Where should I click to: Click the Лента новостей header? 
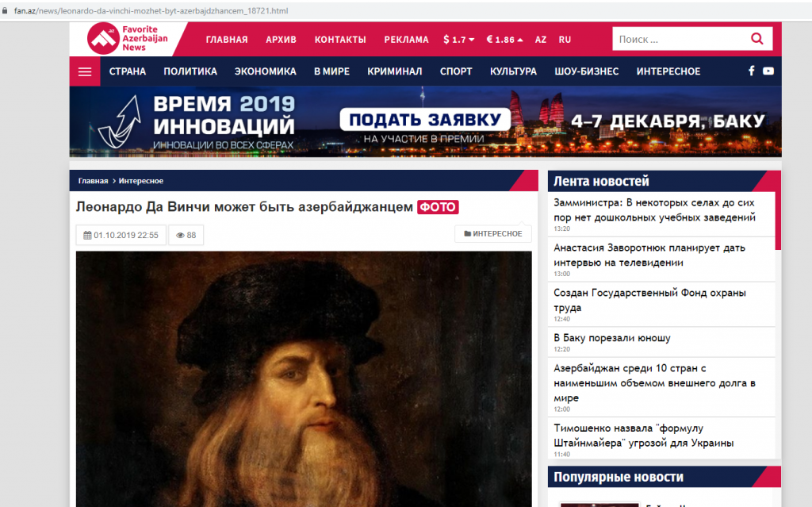(601, 181)
